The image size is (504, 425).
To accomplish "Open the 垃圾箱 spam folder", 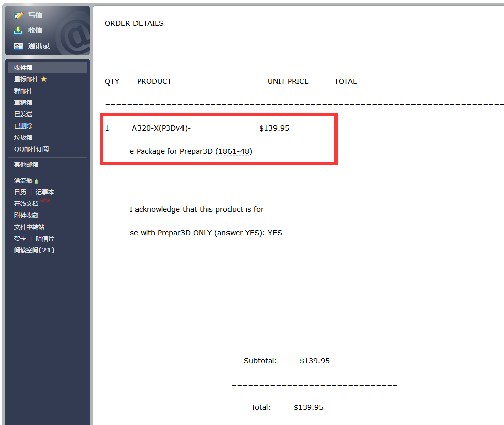I will pyautogui.click(x=23, y=138).
